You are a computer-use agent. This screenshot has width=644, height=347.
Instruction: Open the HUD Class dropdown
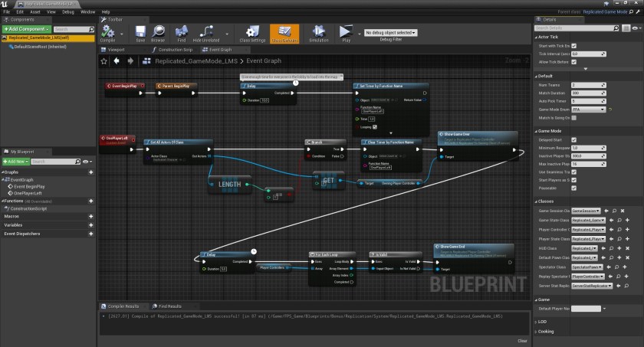[586, 248]
